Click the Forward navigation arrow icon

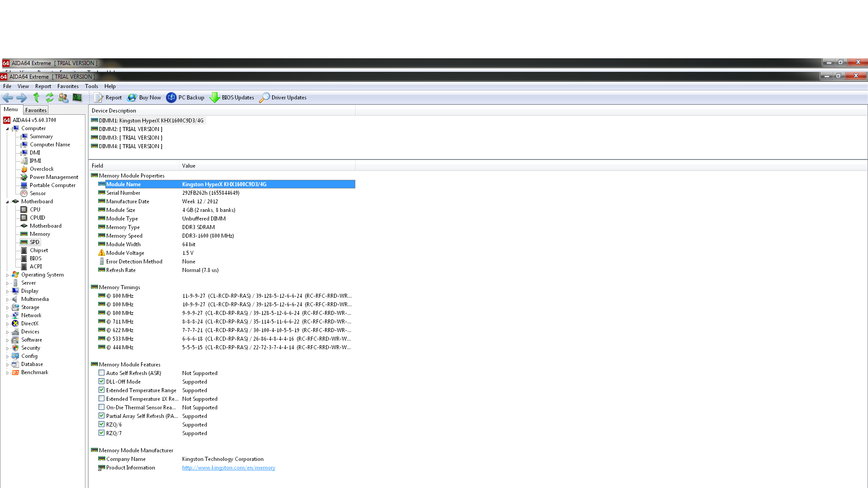pos(21,98)
